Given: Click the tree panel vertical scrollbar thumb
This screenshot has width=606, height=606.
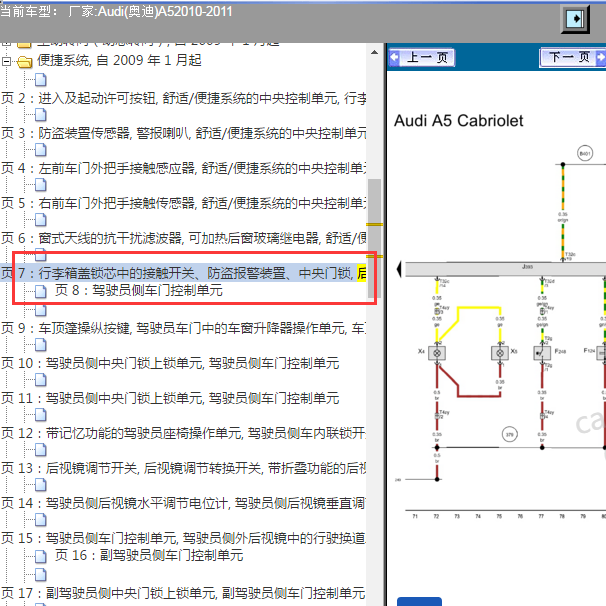Looking at the screenshot, I should (x=374, y=238).
